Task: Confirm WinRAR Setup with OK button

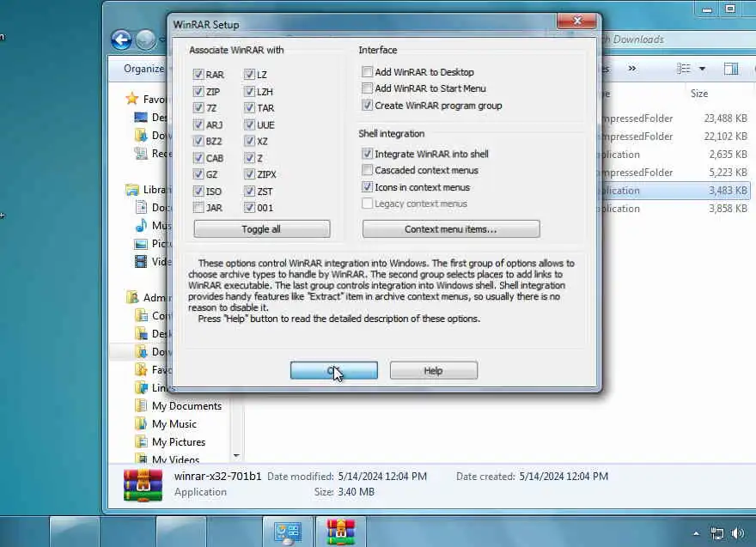Action: [333, 371]
